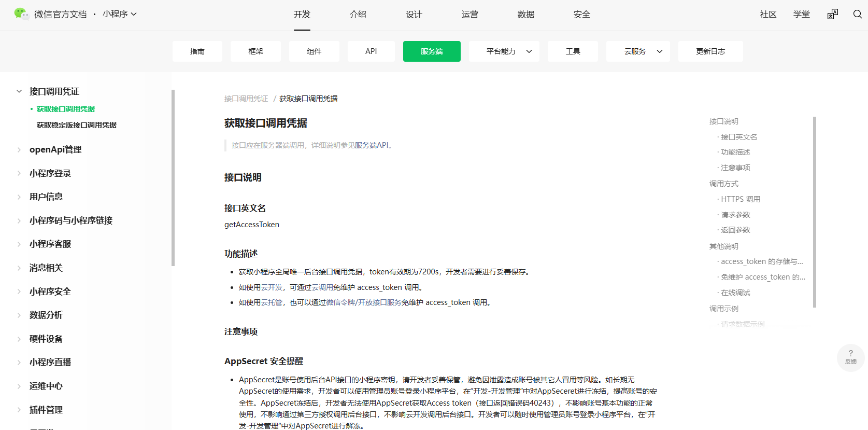
Task: Follow the 服务端API link in note
Action: coord(372,145)
